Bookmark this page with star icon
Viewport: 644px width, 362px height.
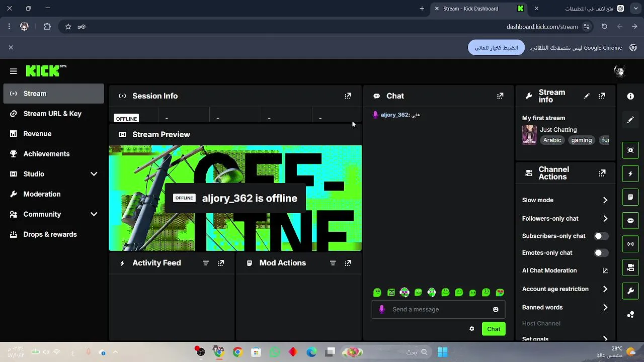(68, 27)
